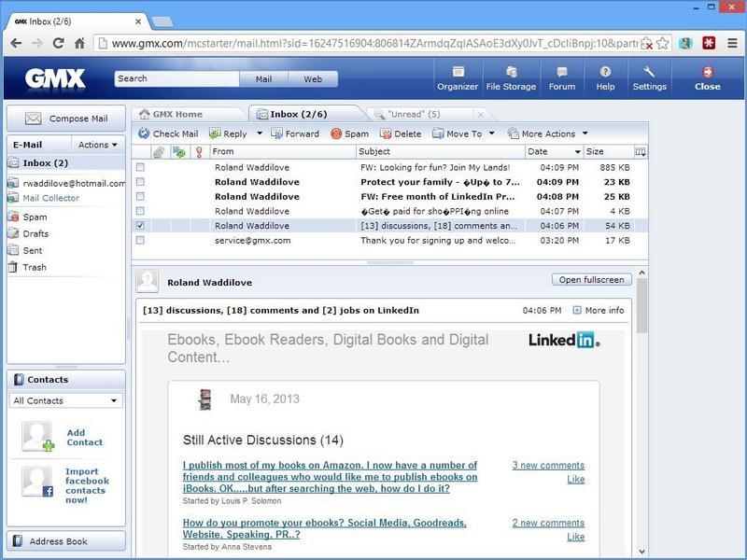This screenshot has height=560, width=747.
Task: Reply to the selected email
Action: (229, 133)
